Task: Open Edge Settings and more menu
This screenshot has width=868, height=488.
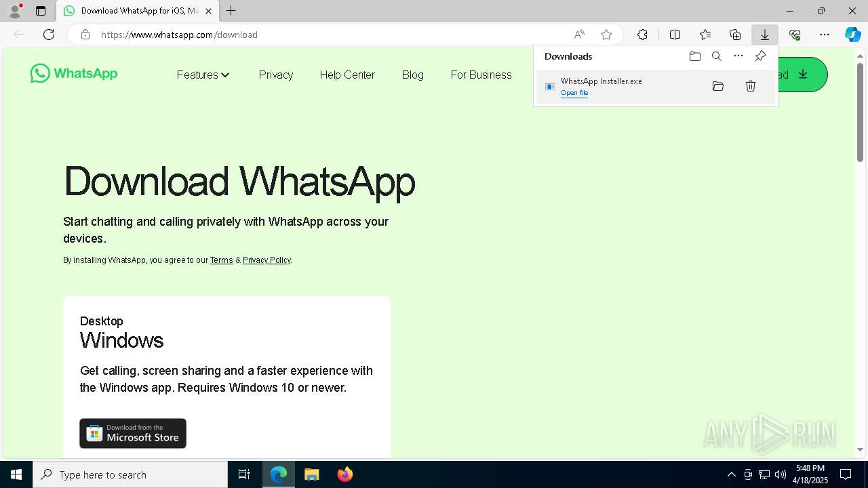Action: 825,35
